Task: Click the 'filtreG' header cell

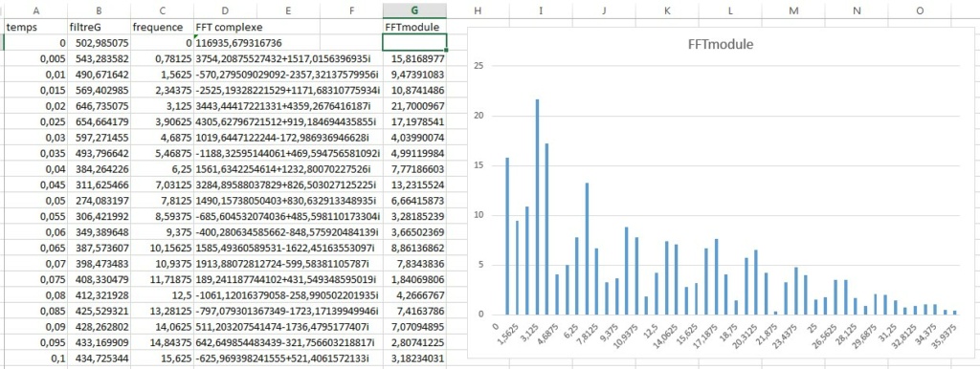Action: (x=100, y=27)
